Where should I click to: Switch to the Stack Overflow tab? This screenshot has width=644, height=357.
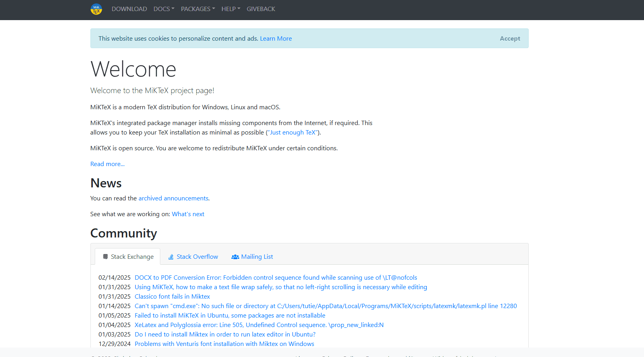click(193, 257)
